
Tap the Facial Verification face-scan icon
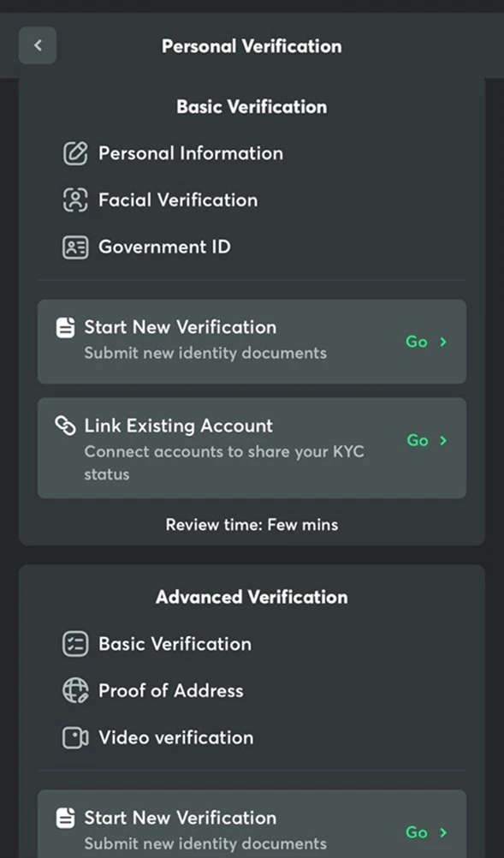(75, 200)
